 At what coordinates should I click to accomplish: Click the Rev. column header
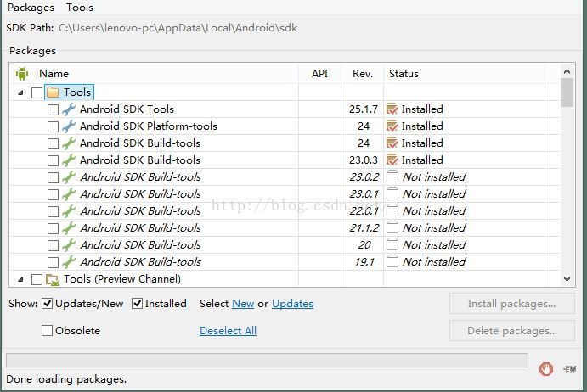point(363,74)
